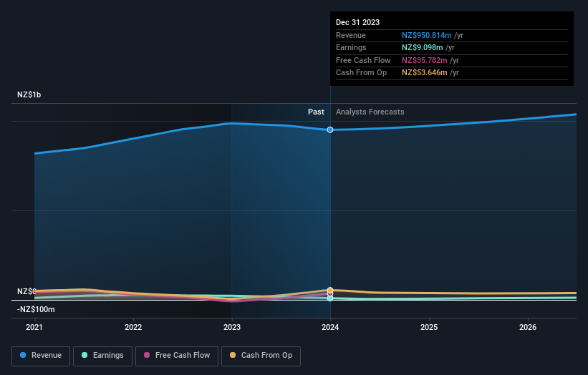Viewport: 588px width, 375px height.
Task: Select the 2025 x-axis label
Action: point(429,327)
